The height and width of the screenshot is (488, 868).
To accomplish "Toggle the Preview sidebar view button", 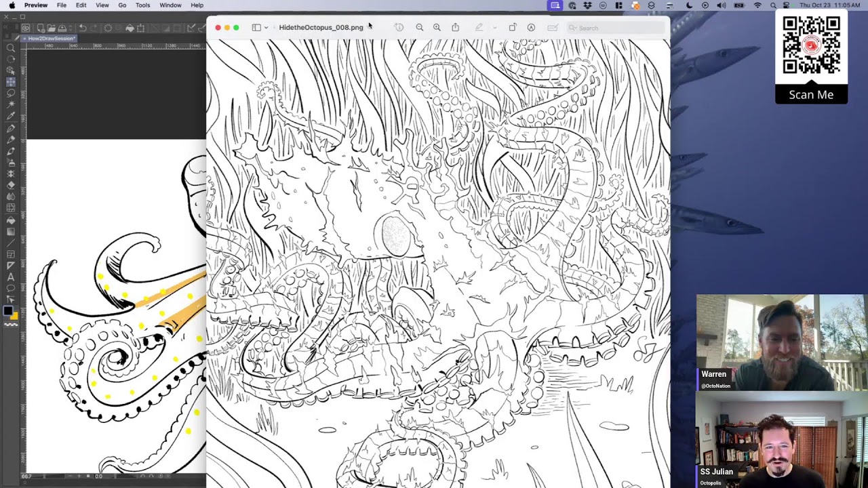I will pyautogui.click(x=256, y=28).
